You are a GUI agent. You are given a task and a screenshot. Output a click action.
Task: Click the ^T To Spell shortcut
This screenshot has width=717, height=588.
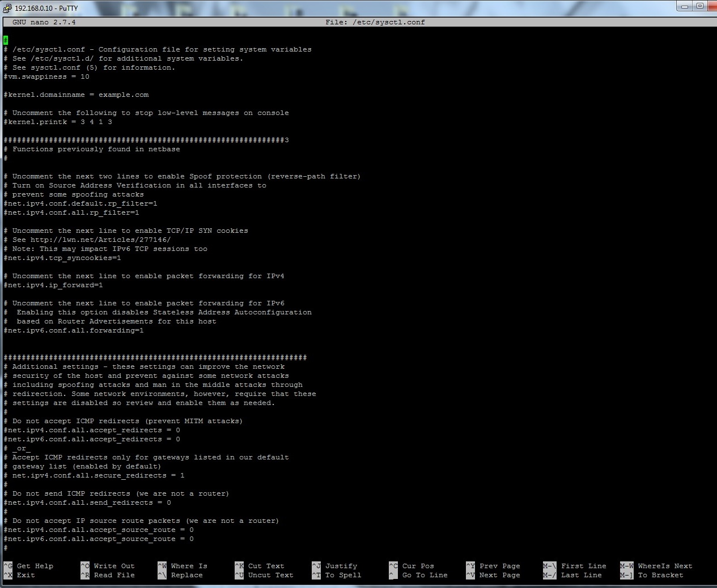point(337,575)
